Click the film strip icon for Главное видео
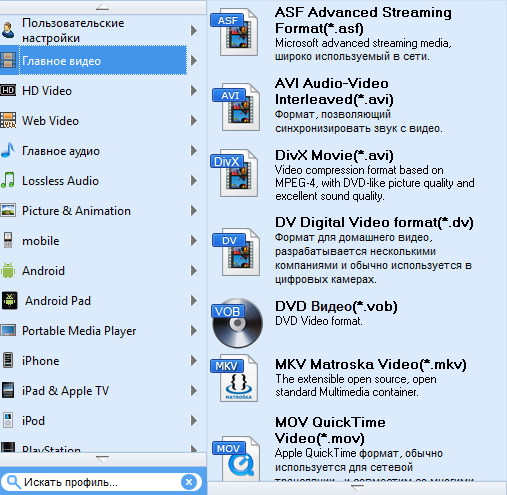The height and width of the screenshot is (495, 507). pyautogui.click(x=8, y=61)
